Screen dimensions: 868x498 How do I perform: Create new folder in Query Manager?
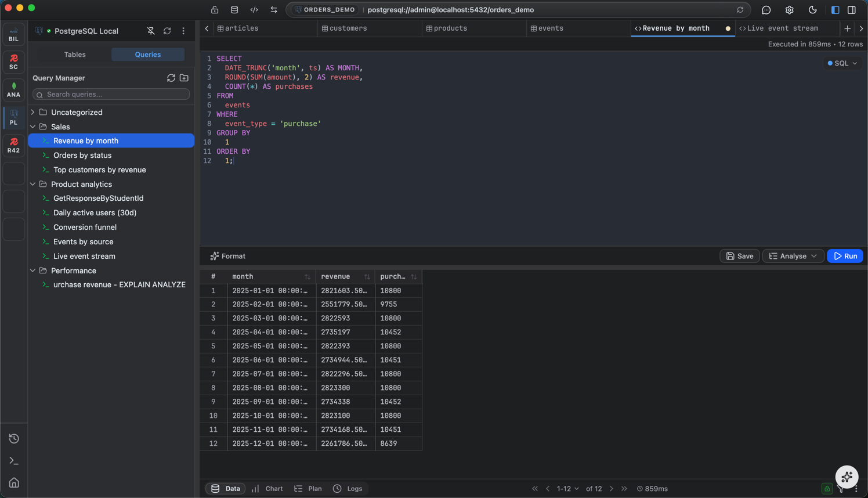(184, 78)
